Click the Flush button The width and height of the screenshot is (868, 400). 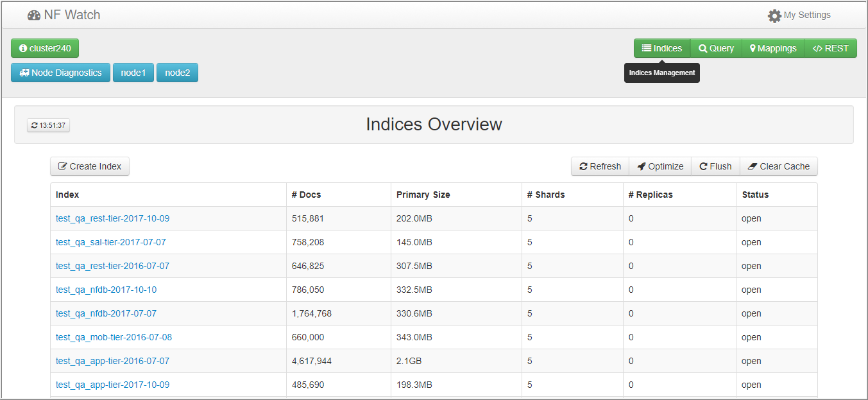point(715,166)
